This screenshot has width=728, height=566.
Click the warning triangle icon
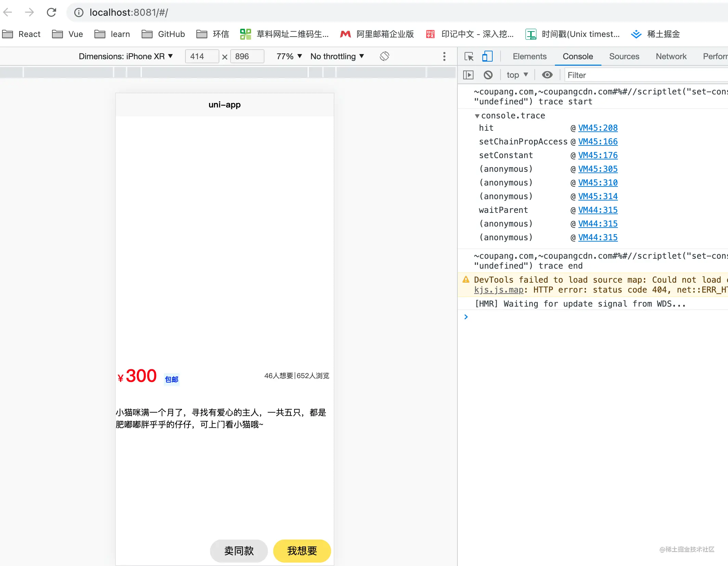pyautogui.click(x=466, y=280)
